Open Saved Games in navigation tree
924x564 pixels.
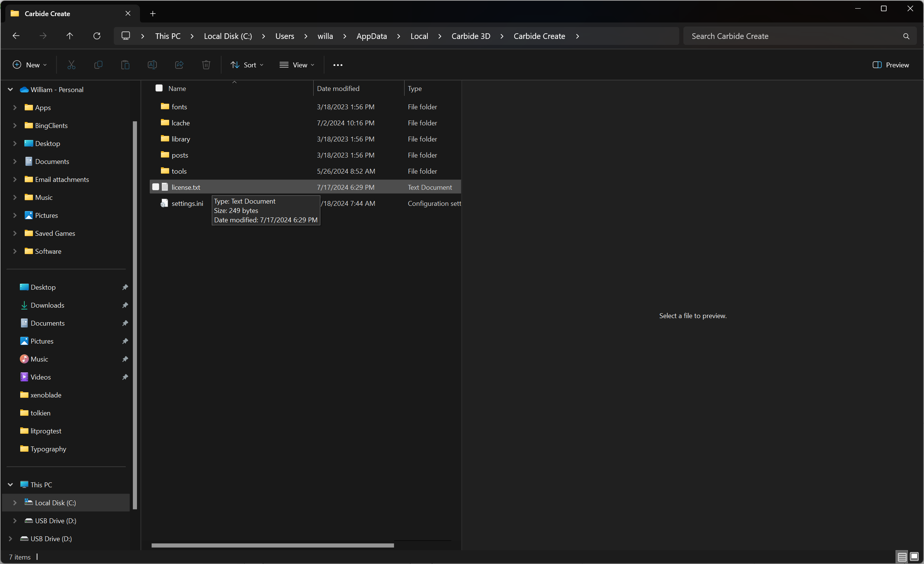pos(55,233)
